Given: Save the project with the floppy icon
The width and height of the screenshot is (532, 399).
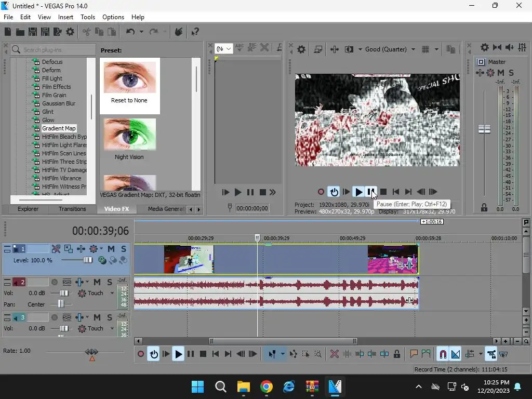Looking at the screenshot, I should click(33, 32).
